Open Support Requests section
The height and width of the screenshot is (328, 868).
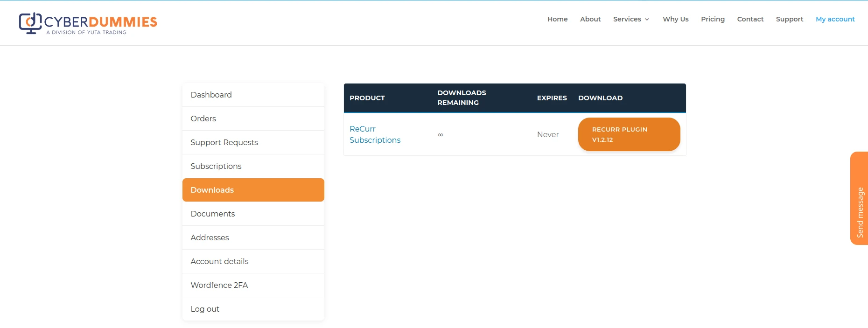click(x=253, y=142)
